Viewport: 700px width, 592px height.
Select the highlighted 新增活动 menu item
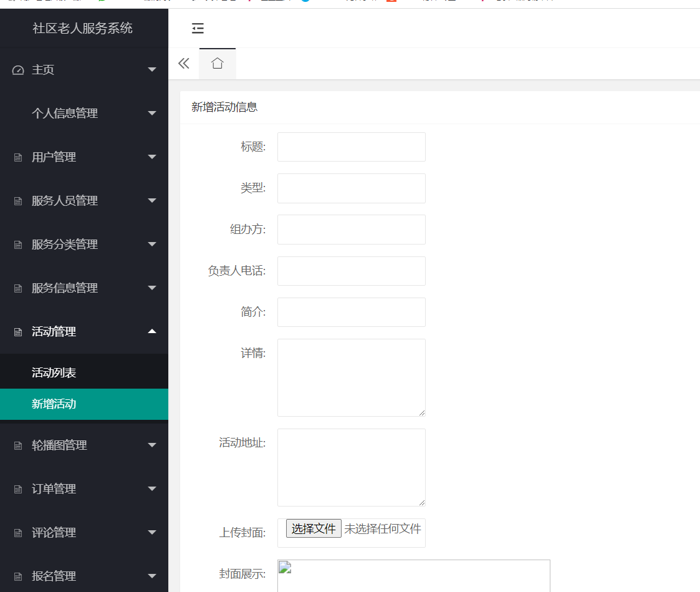tap(54, 404)
